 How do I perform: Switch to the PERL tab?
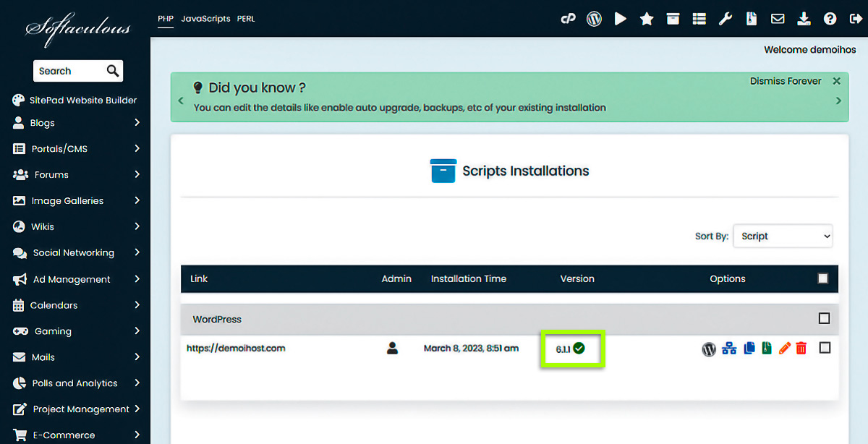[x=246, y=19]
